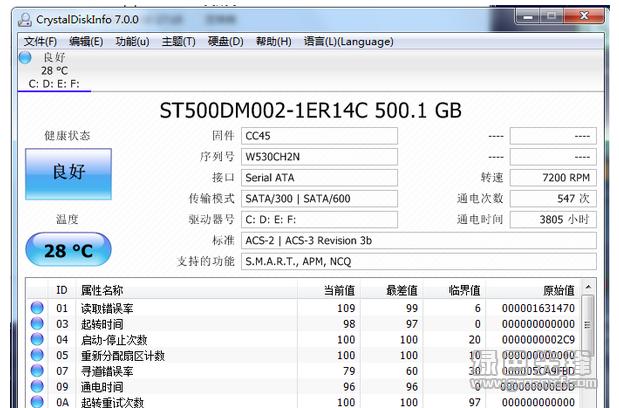
Task: Click the 原始值 column header
Action: point(534,290)
